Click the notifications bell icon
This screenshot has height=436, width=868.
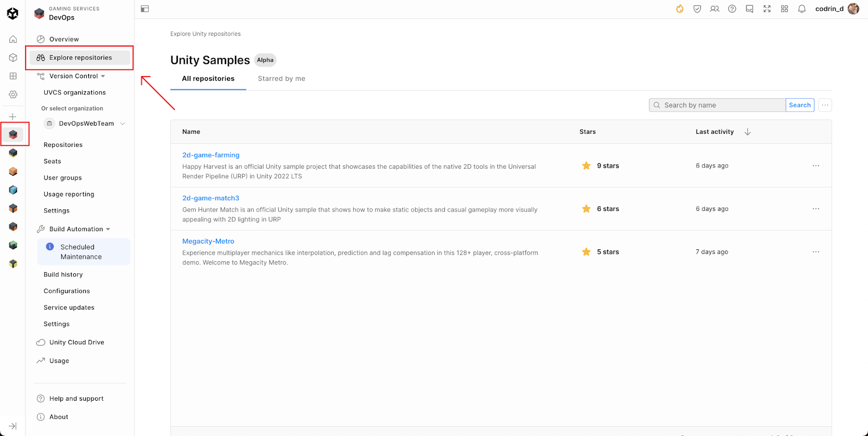802,9
